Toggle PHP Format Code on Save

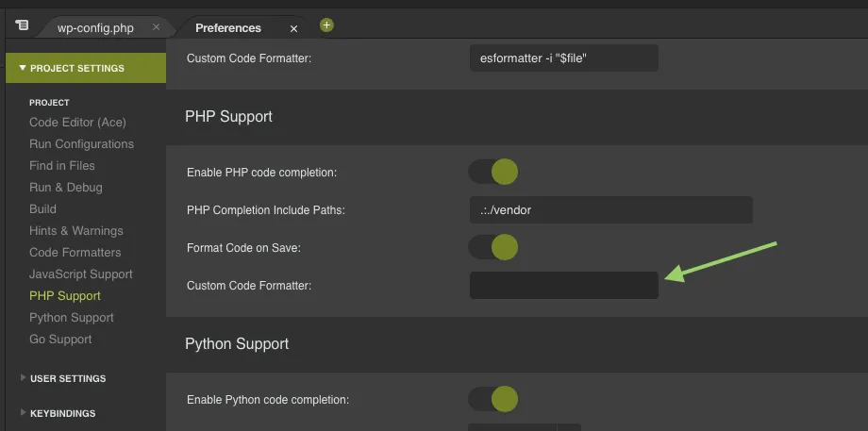493,247
